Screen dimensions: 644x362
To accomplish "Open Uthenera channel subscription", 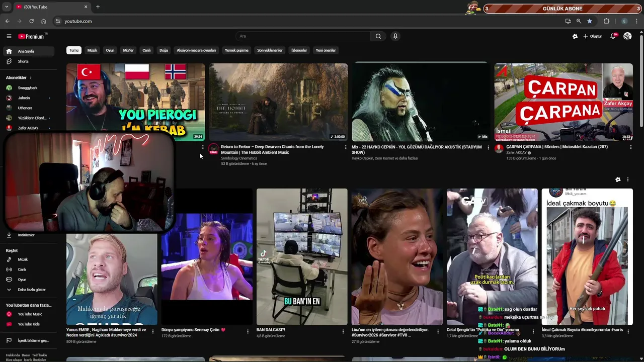I will (29, 108).
